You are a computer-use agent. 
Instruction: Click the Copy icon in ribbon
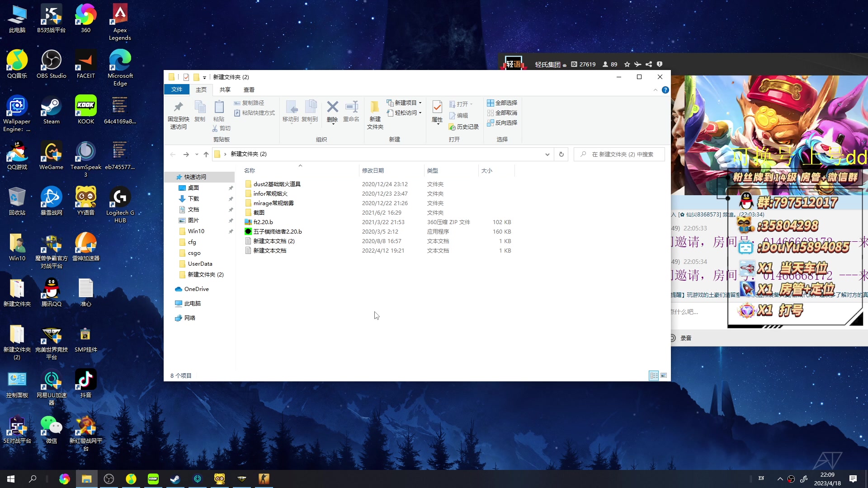(200, 107)
